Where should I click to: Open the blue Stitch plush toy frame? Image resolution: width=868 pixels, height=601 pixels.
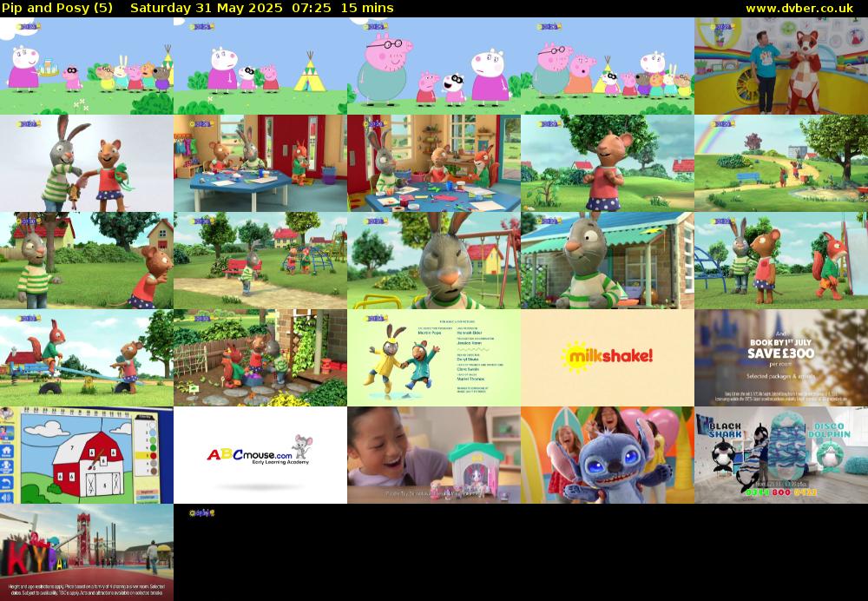click(x=608, y=455)
